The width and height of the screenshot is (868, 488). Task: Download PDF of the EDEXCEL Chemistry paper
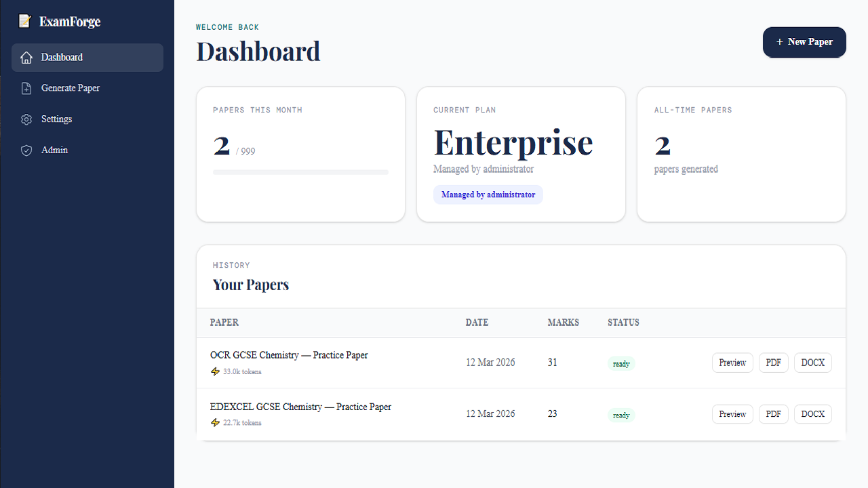(773, 414)
